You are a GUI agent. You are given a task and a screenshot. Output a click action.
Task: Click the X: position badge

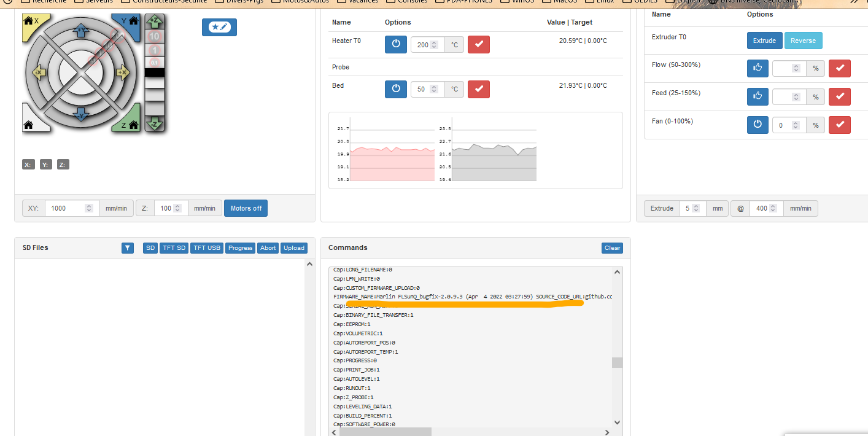28,165
